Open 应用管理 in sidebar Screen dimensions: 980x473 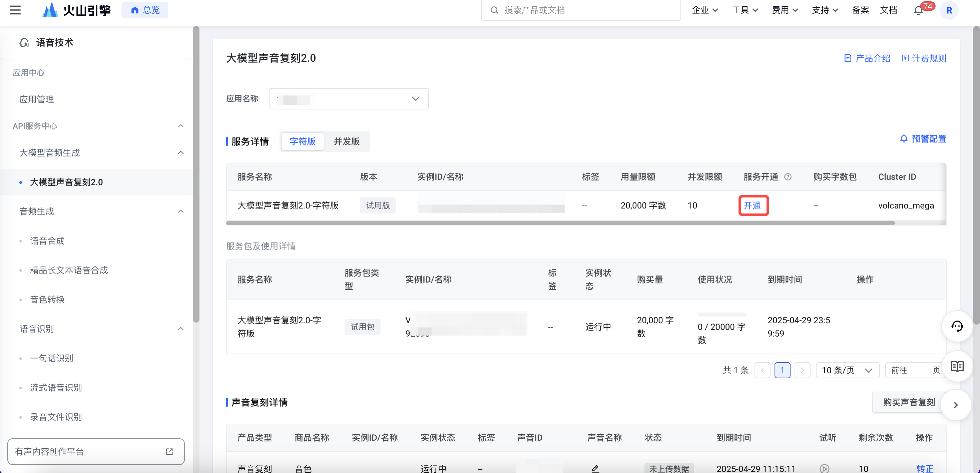click(x=36, y=99)
